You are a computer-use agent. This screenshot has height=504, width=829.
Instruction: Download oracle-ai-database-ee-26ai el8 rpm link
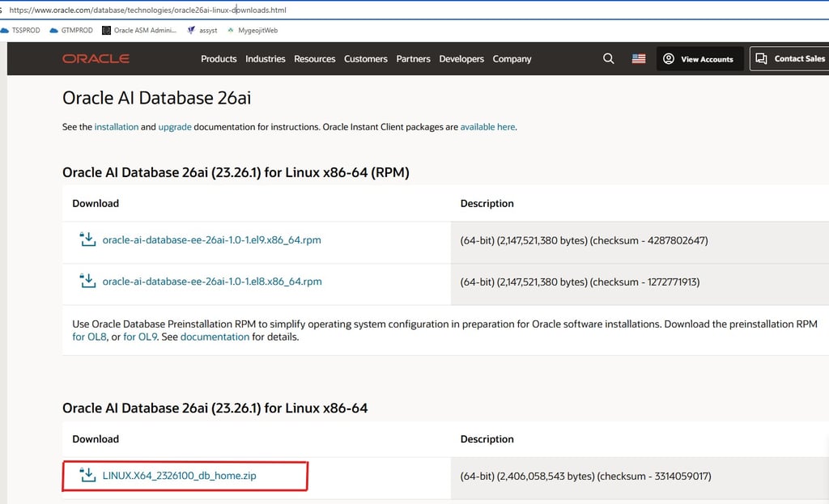[212, 282]
